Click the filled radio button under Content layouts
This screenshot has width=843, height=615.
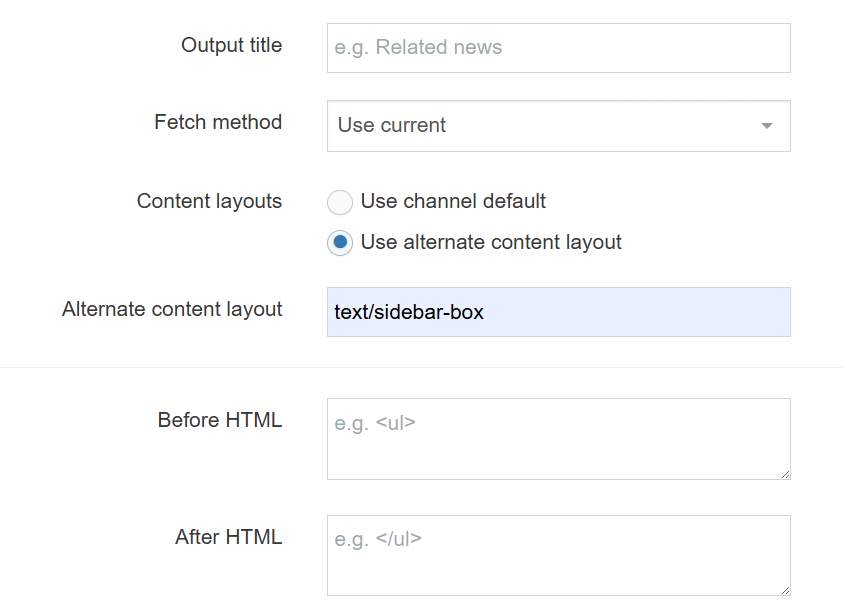click(x=340, y=243)
